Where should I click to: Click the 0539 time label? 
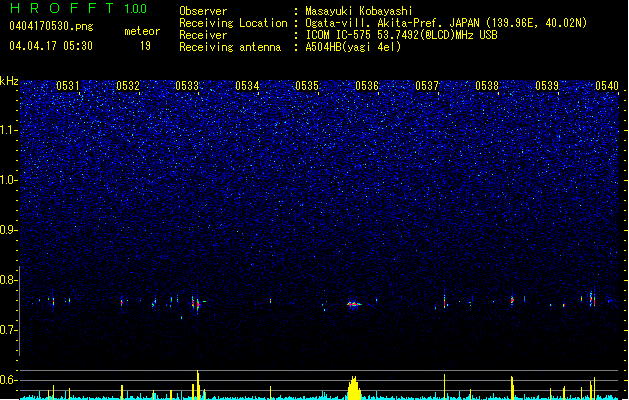pyautogui.click(x=547, y=86)
